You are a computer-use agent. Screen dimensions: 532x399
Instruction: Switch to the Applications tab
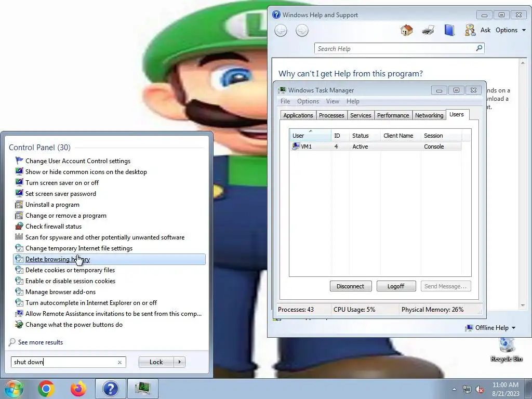coord(298,115)
